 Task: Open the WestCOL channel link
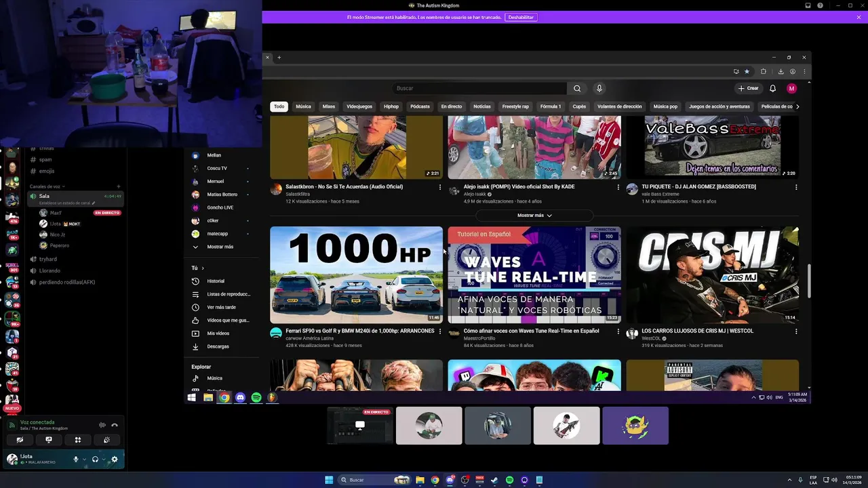point(651,338)
